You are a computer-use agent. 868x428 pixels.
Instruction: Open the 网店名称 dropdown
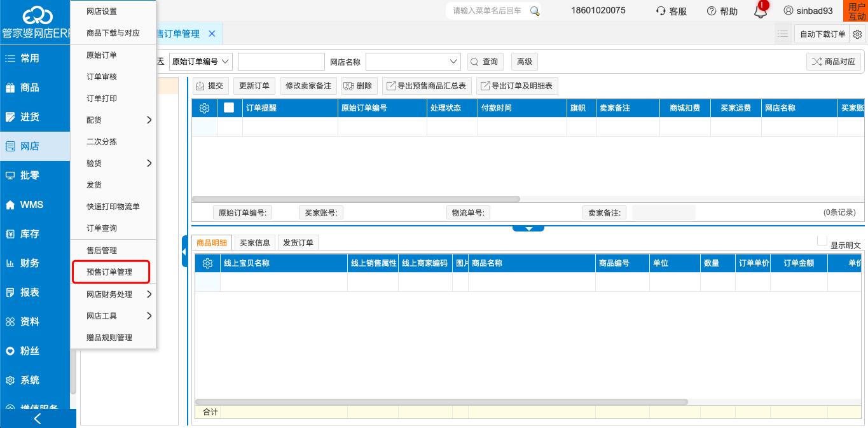(413, 62)
